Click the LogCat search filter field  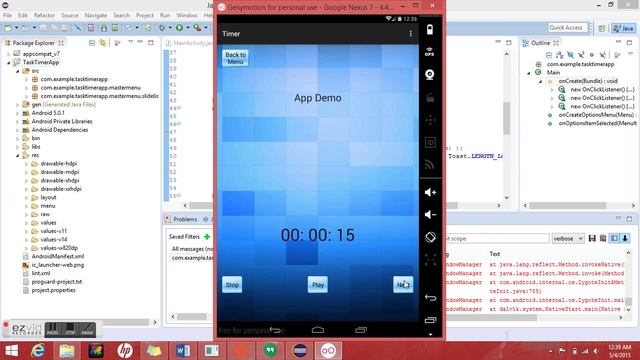point(497,239)
